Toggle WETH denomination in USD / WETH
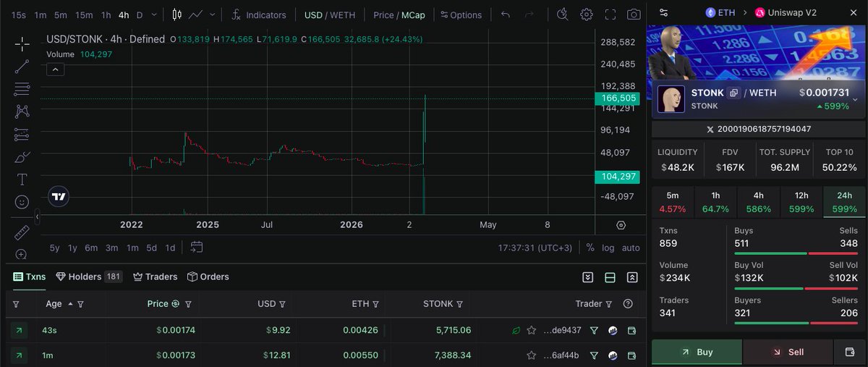 point(343,14)
